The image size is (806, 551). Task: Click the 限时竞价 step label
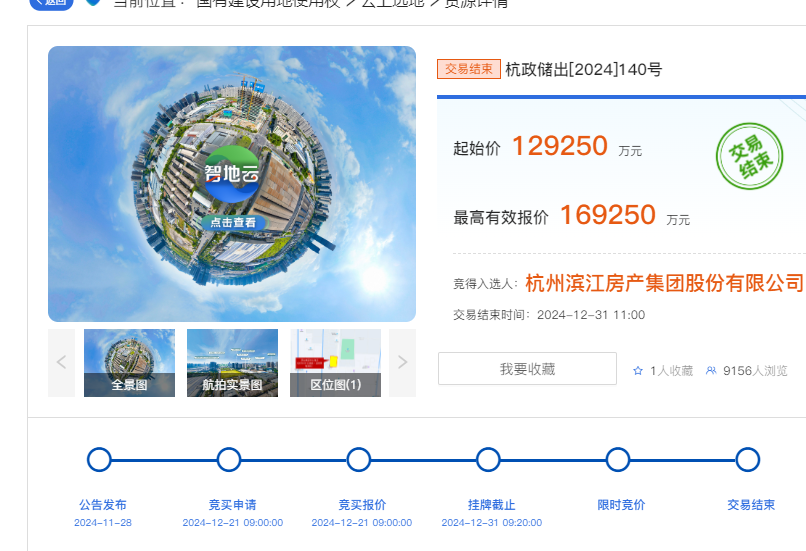click(x=621, y=505)
